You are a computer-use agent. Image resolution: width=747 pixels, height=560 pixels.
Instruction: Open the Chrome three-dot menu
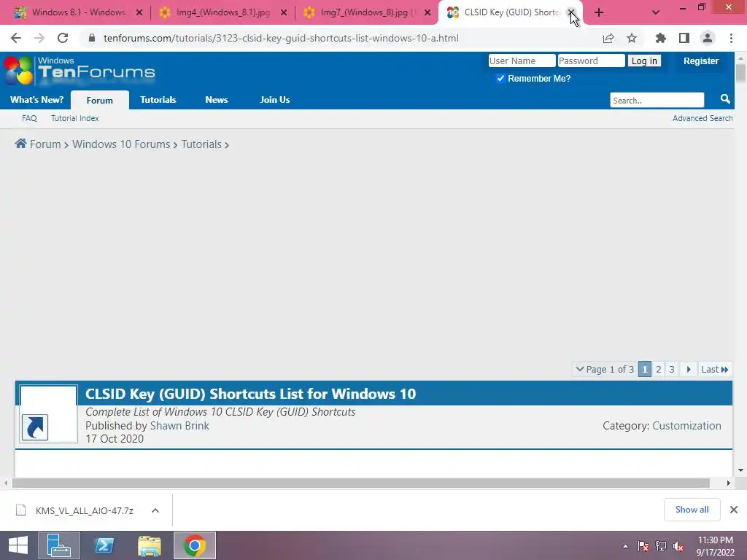731,38
